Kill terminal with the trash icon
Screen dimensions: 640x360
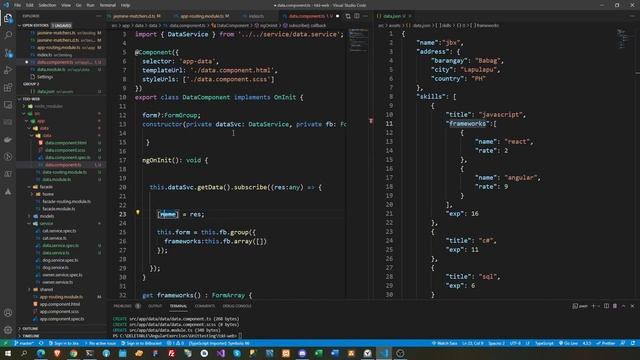tap(615, 306)
